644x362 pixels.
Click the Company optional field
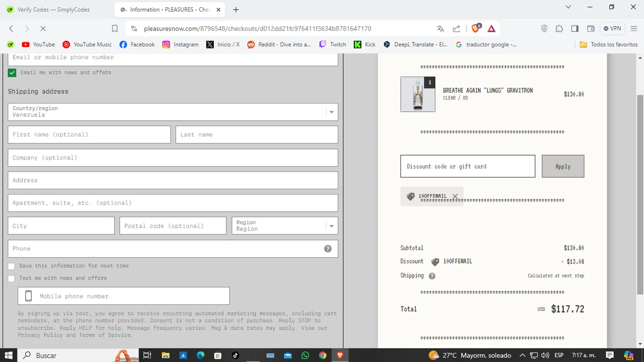pyautogui.click(x=173, y=158)
